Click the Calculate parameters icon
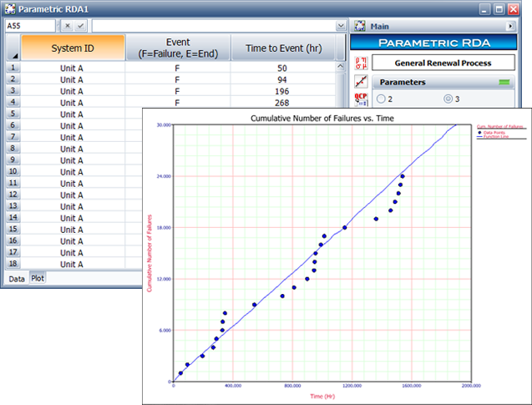The width and height of the screenshot is (532, 405). [x=361, y=63]
